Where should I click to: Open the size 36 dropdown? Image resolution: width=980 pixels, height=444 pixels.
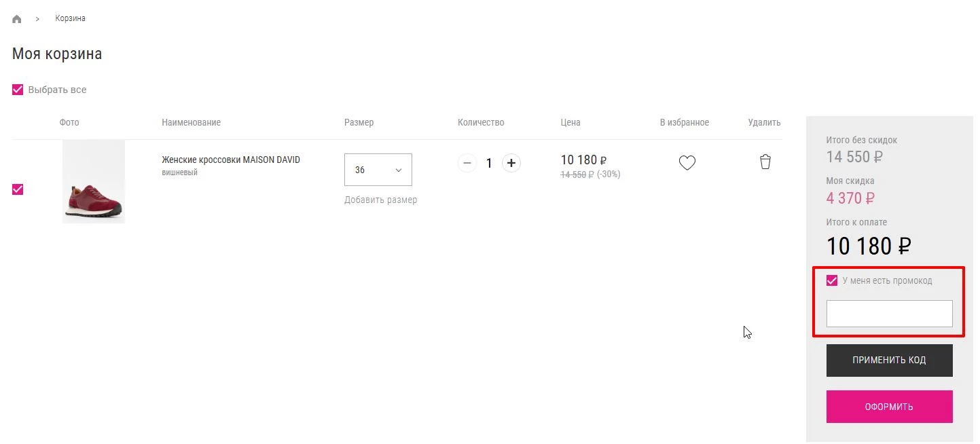(x=378, y=170)
